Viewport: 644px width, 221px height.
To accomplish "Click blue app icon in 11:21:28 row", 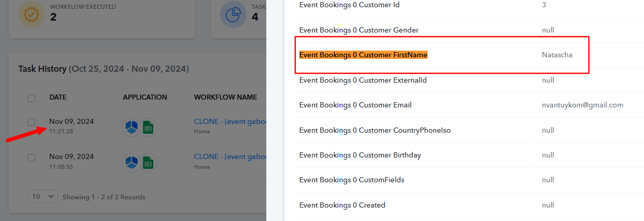I will coord(131,128).
